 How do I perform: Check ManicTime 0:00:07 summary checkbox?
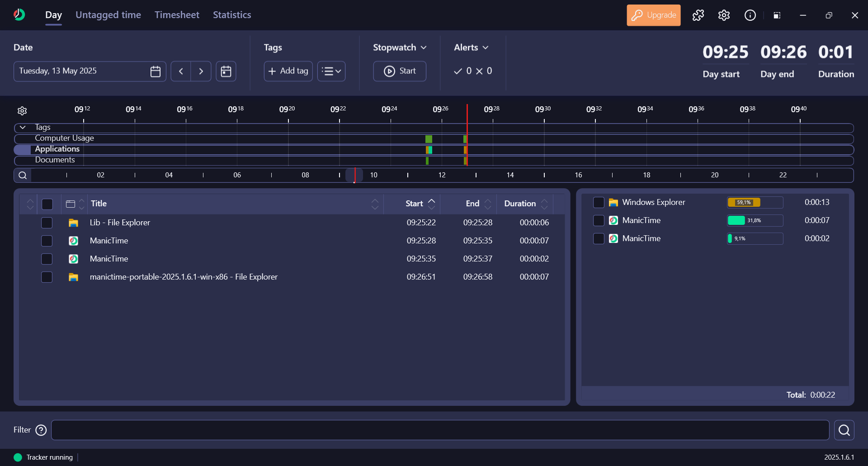click(x=599, y=220)
